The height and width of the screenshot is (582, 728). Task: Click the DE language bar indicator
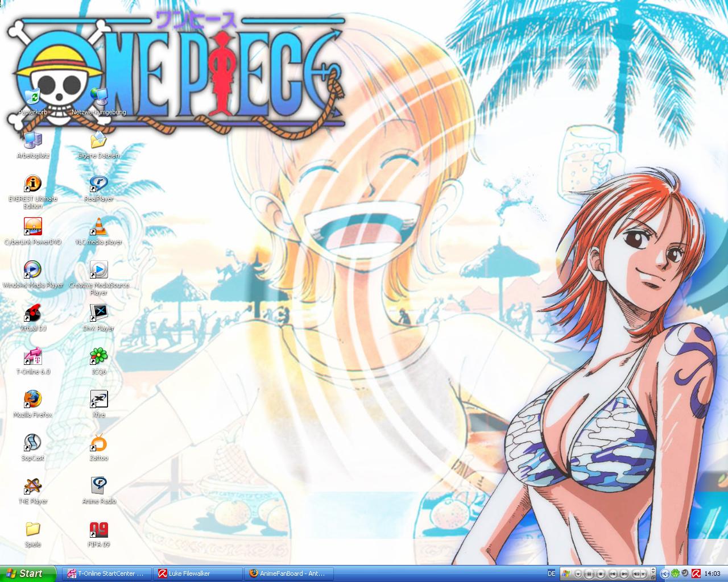551,573
